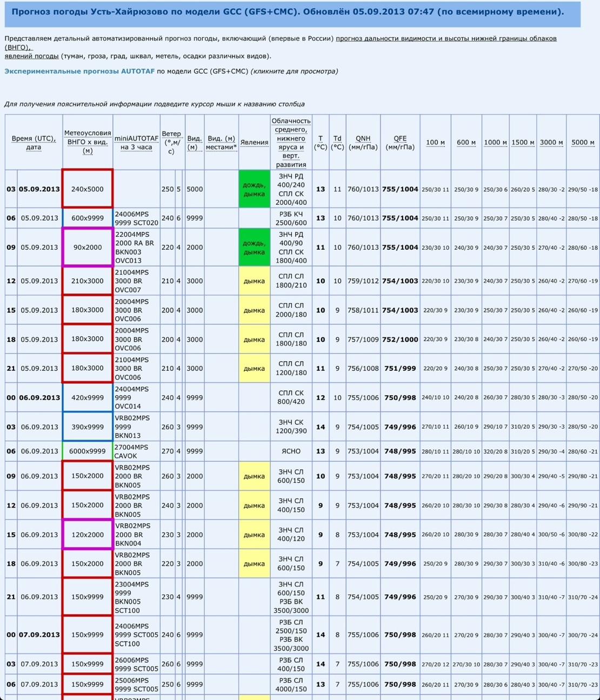Select the green-bordered 6000x9999 cell
Image resolution: width=600 pixels, height=700 pixels.
(88, 451)
